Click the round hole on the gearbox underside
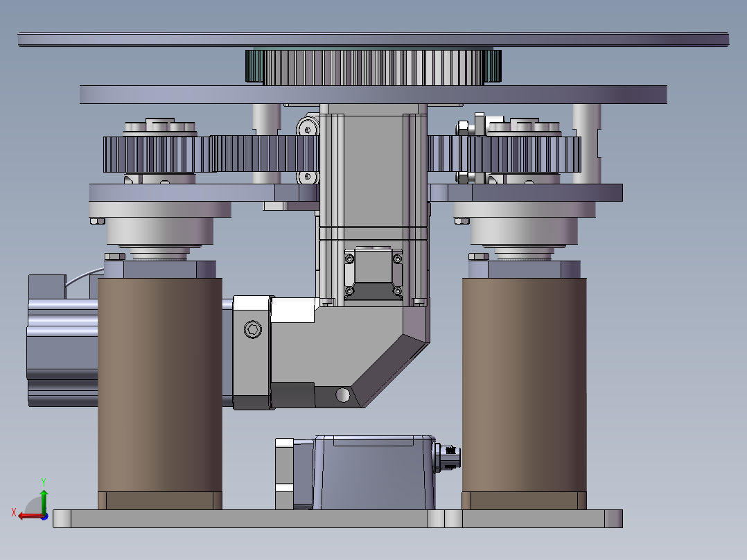Viewport: 747px width, 560px height. pos(342,394)
